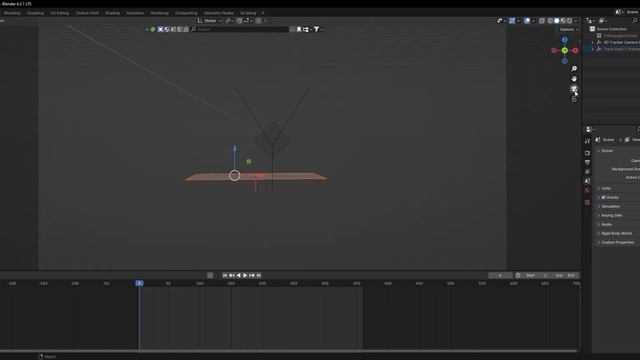Screen dimensions: 640x360
Task: Click the timeline horizontal scrollbar
Action: [289, 351]
